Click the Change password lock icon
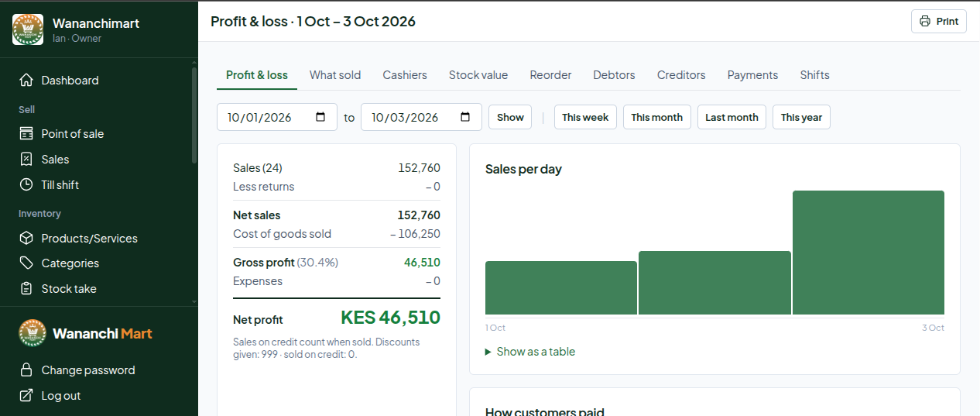Image resolution: width=980 pixels, height=416 pixels. pos(26,370)
